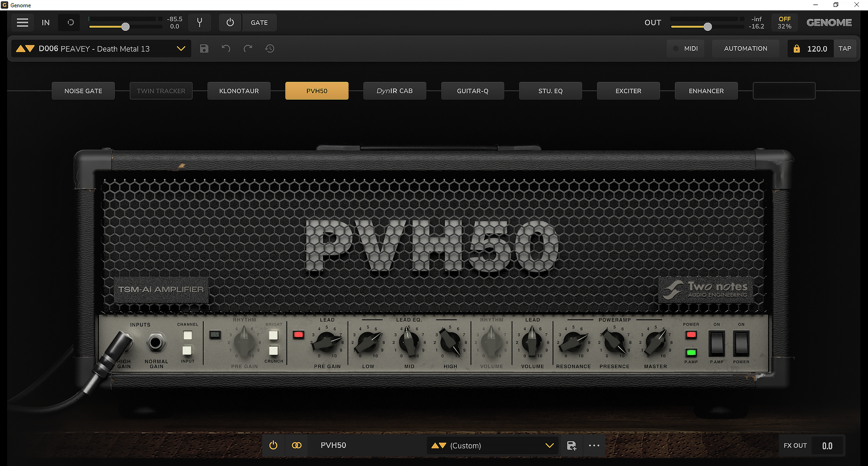Click the empty last chain slot
Viewport: 868px width, 466px height.
784,91
